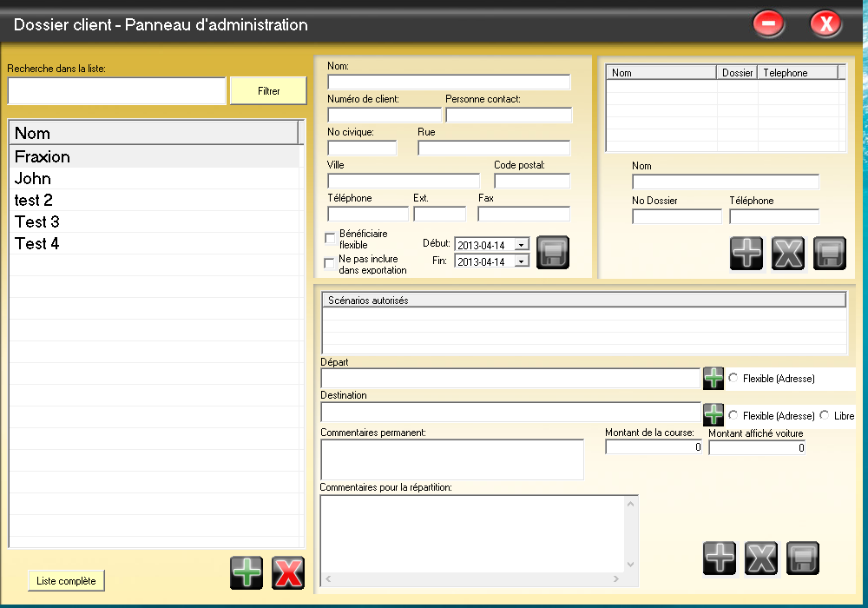
Task: Click the Filtrer button
Action: (268, 91)
